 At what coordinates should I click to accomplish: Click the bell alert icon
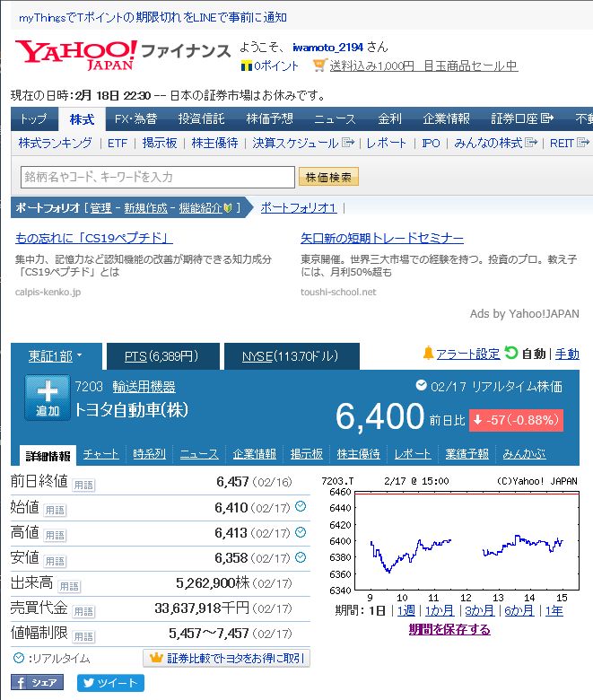428,353
